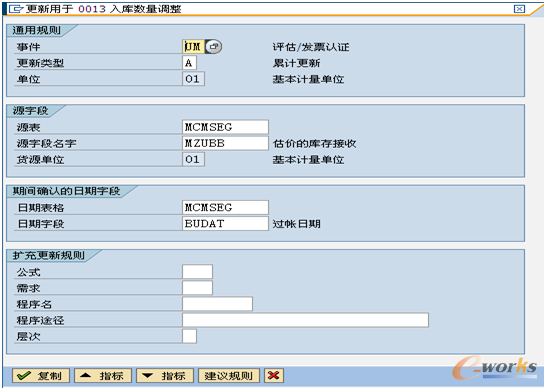
Task: Click the red X cancel icon
Action: [274, 376]
